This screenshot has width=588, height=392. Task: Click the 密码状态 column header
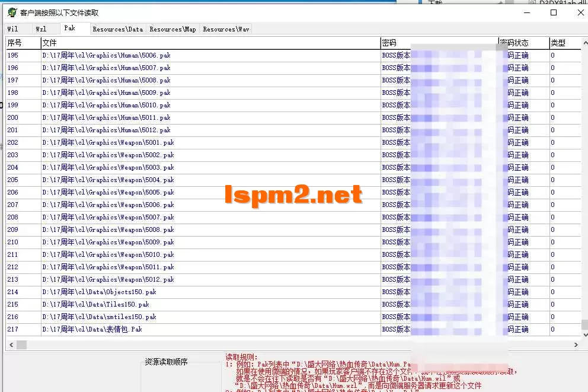524,43
